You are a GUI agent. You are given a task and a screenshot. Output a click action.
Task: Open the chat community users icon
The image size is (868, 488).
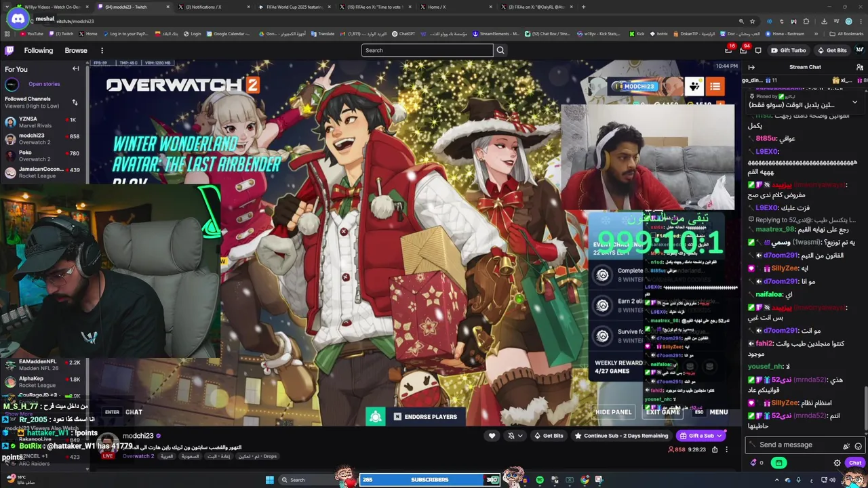coord(860,67)
